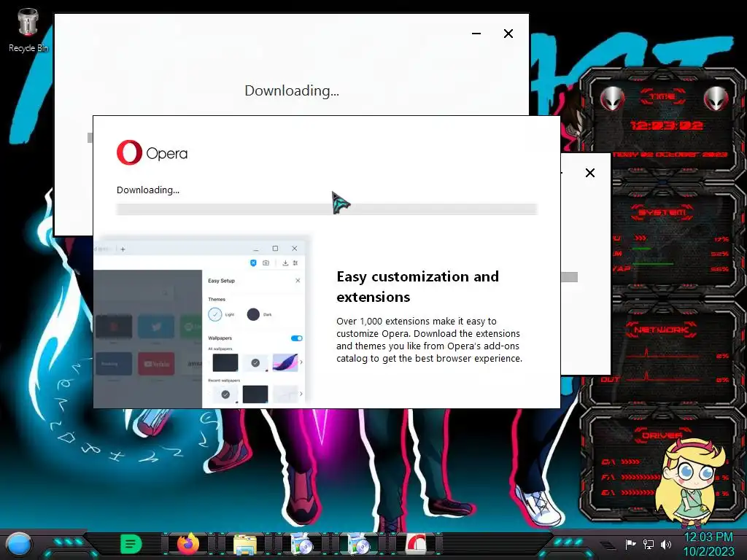This screenshot has height=560, width=747.
Task: Click the widget date line reading October 2023
Action: click(x=670, y=155)
